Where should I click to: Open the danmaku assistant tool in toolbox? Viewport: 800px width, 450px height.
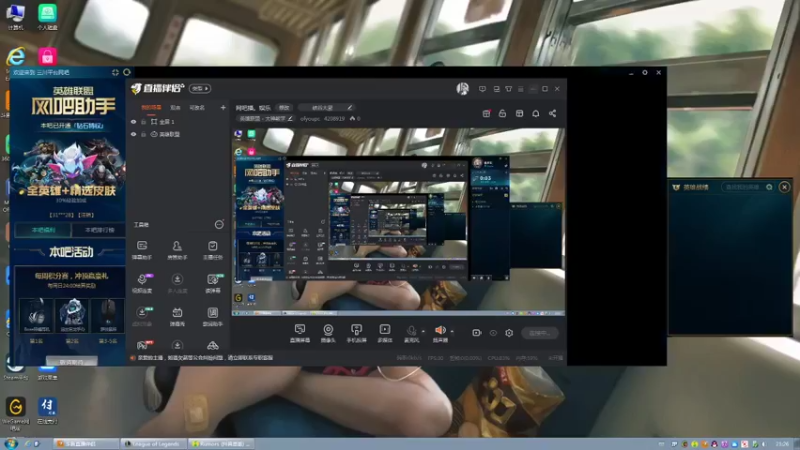coord(142,250)
